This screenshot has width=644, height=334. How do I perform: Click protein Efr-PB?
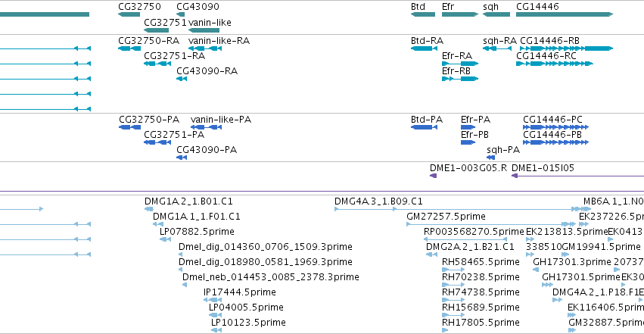[468, 142]
